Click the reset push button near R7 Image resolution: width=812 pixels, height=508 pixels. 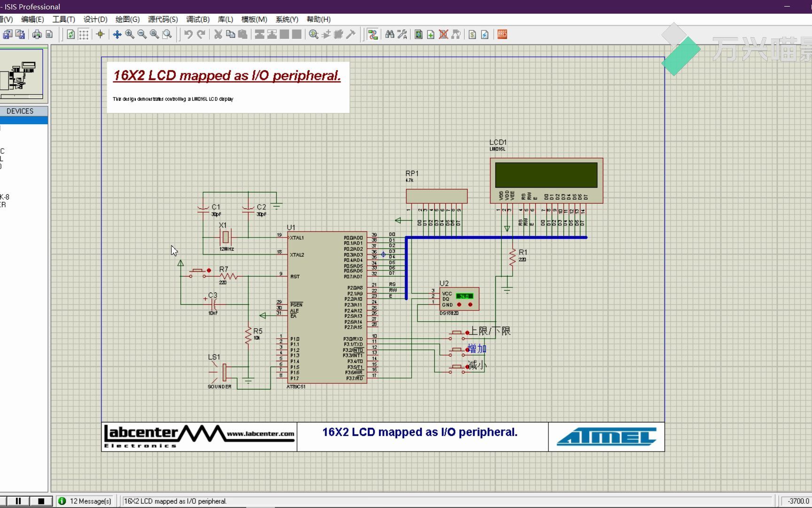coord(199,273)
